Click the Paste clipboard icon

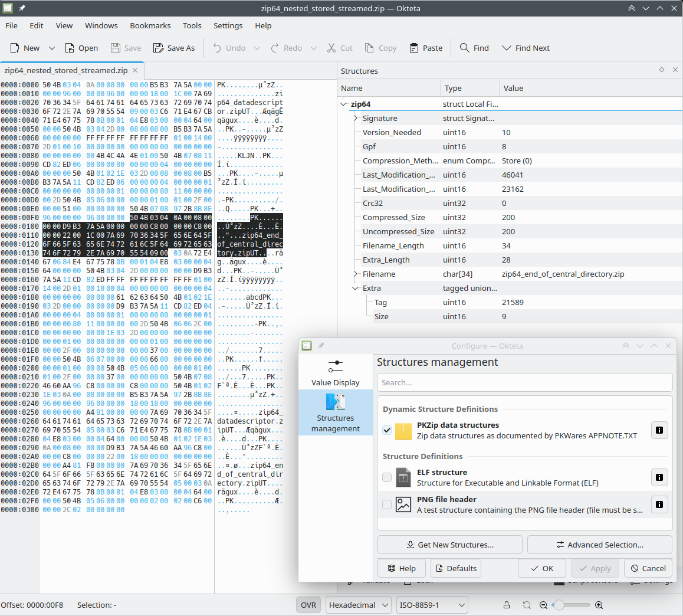point(414,48)
